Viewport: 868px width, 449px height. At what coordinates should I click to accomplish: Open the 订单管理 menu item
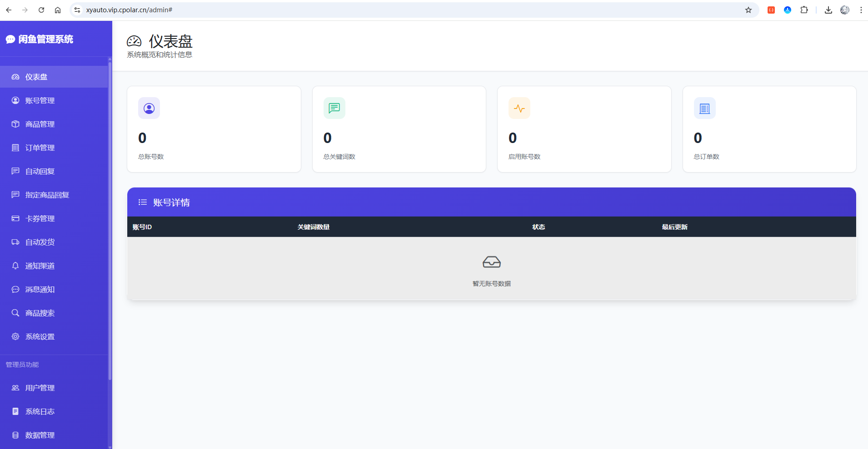[x=54, y=148]
